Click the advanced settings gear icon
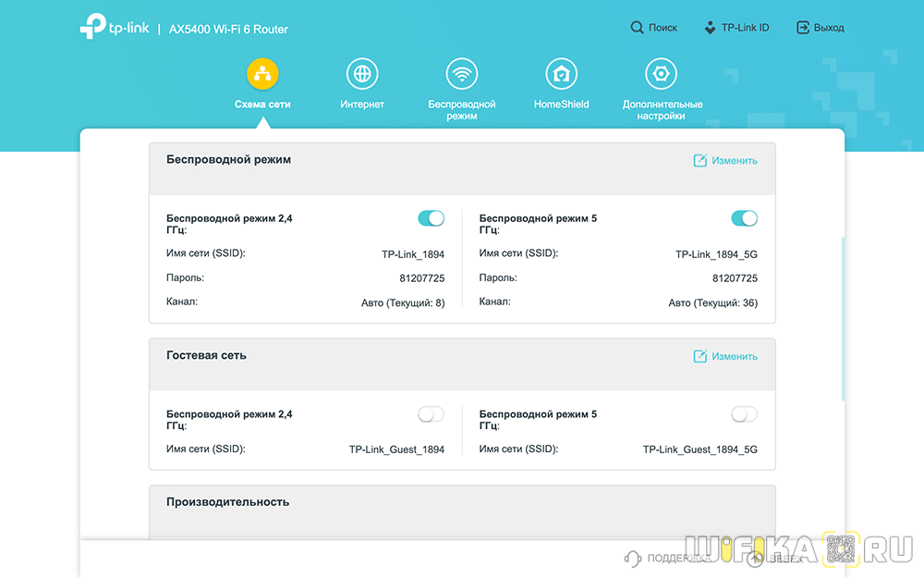The width and height of the screenshot is (924, 578). coord(662,74)
